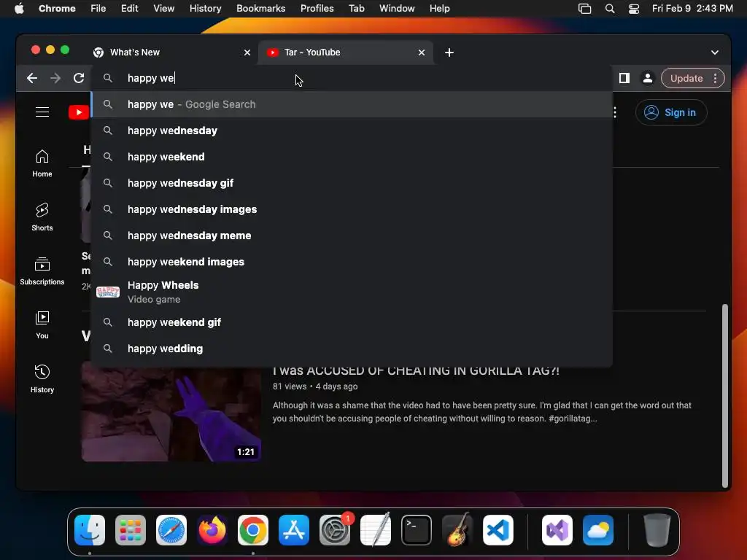This screenshot has height=560, width=747.
Task: Open the Chrome profile avatar icon
Action: (x=648, y=78)
